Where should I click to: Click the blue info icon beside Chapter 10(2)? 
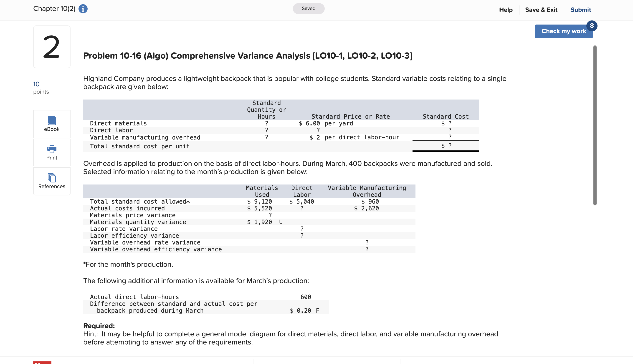(x=83, y=9)
